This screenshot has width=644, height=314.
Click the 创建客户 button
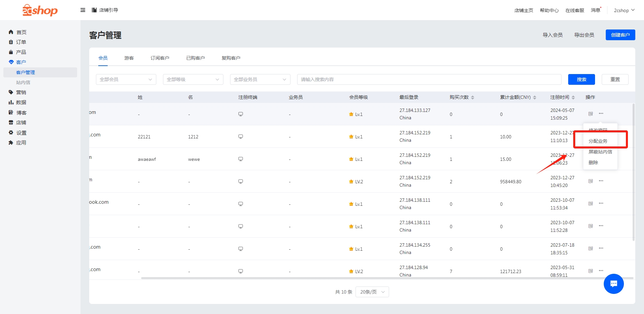[621, 35]
